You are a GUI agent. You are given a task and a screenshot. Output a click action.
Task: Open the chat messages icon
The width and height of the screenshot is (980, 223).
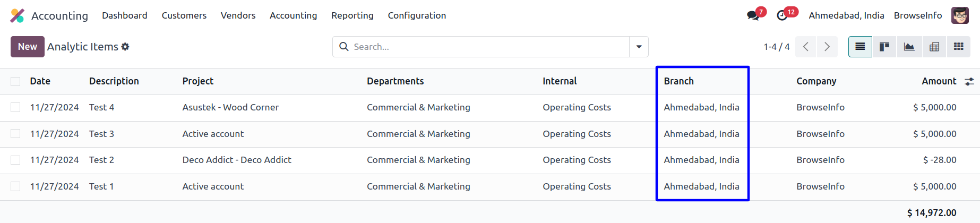(753, 15)
